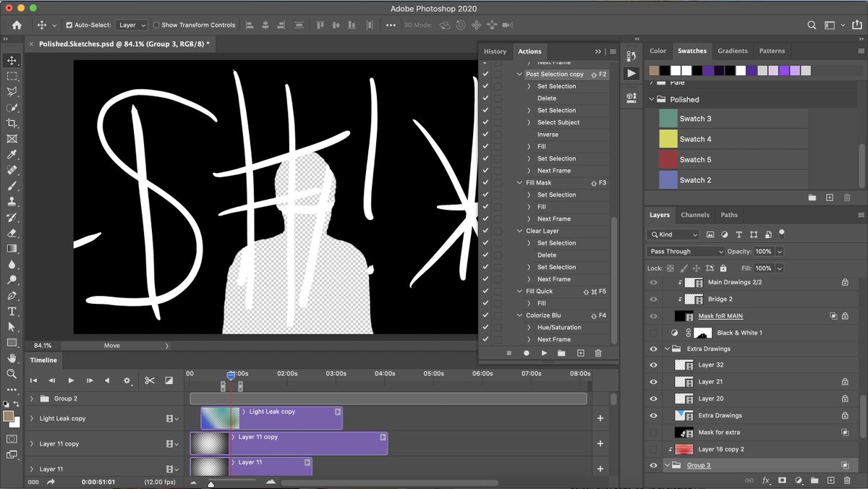Image resolution: width=868 pixels, height=489 pixels.
Task: Select the Move tool
Action: pos(12,60)
